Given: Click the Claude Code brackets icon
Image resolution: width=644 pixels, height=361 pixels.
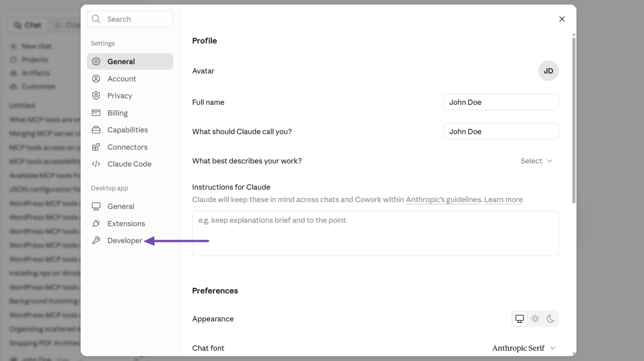Looking at the screenshot, I should pos(96,164).
